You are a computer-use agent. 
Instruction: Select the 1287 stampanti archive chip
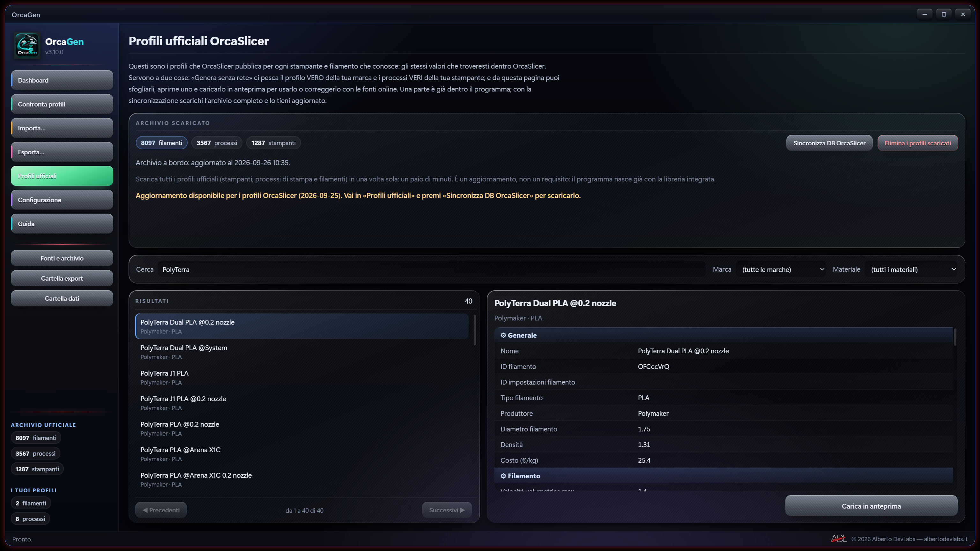pos(273,143)
